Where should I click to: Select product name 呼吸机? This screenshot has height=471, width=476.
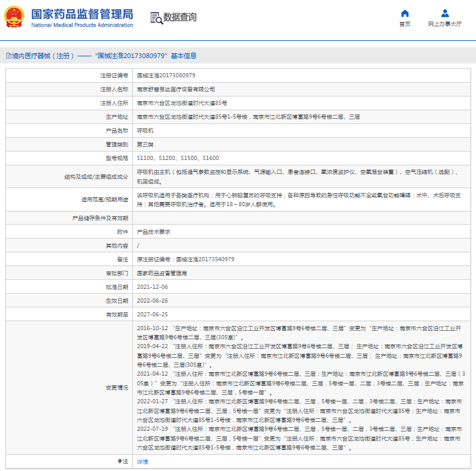(x=145, y=131)
